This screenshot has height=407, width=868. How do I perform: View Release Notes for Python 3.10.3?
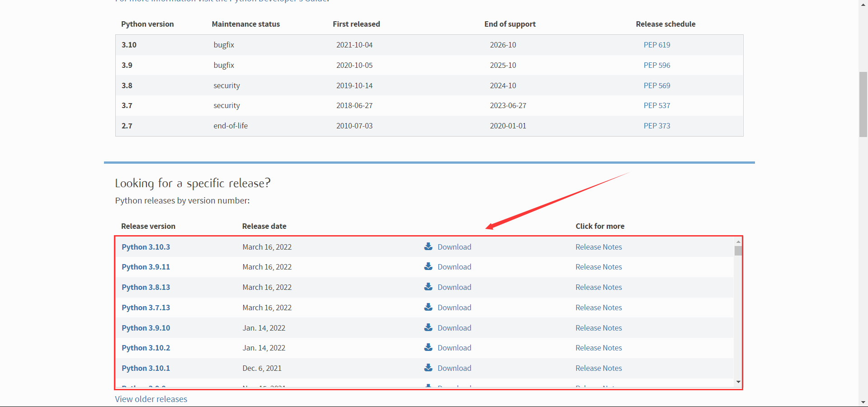599,247
